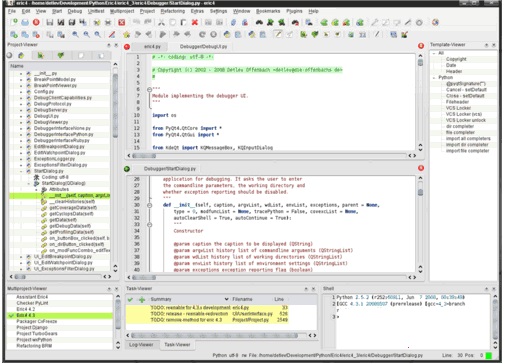Open the Refactoring menu
The image size is (505, 364).
click(x=173, y=11)
